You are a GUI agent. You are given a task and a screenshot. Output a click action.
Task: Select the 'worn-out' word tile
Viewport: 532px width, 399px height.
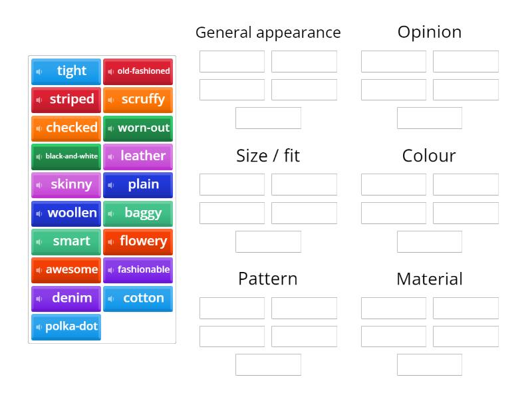click(138, 128)
